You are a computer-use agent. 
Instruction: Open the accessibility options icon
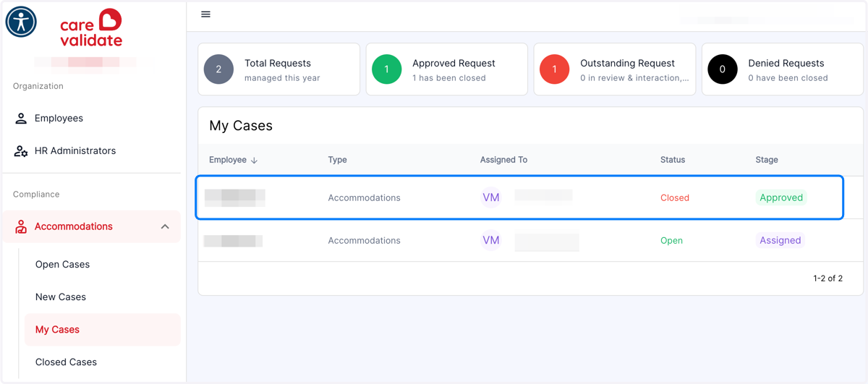point(21,22)
